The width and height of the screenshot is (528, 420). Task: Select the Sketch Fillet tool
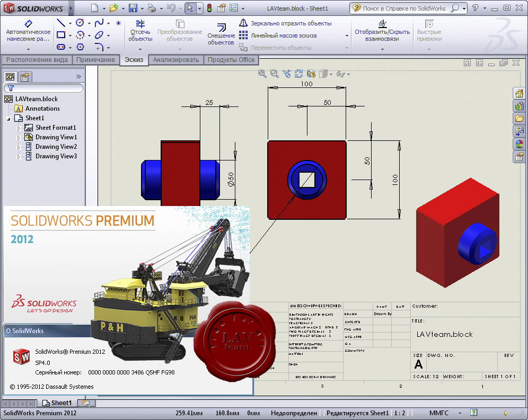pyautogui.click(x=99, y=47)
